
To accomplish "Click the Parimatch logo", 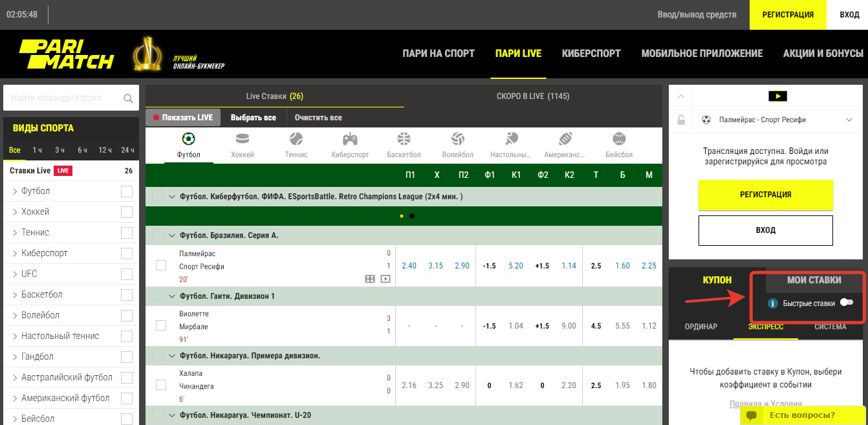I will (66, 54).
